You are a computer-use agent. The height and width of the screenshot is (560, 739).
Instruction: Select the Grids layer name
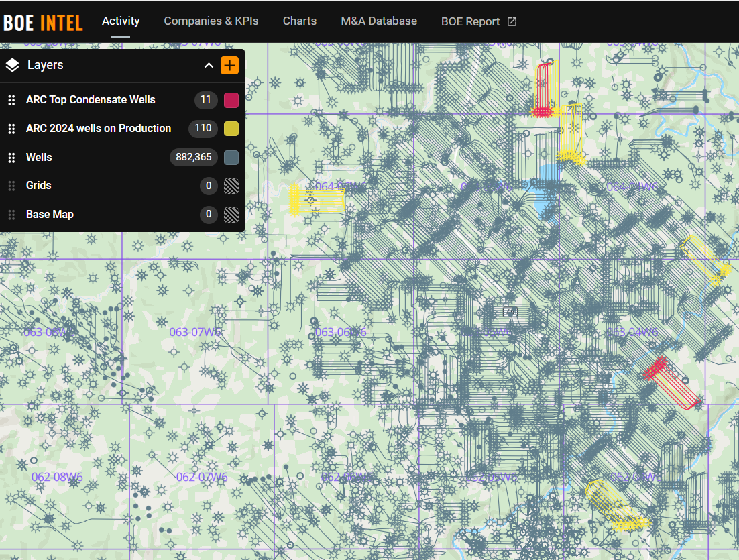(x=39, y=186)
